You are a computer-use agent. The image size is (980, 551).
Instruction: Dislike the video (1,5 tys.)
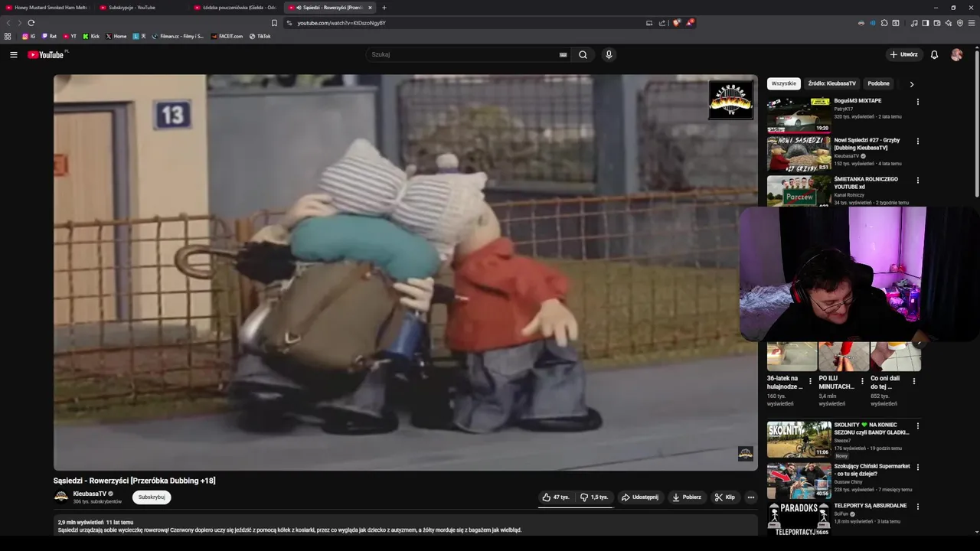[x=594, y=497]
